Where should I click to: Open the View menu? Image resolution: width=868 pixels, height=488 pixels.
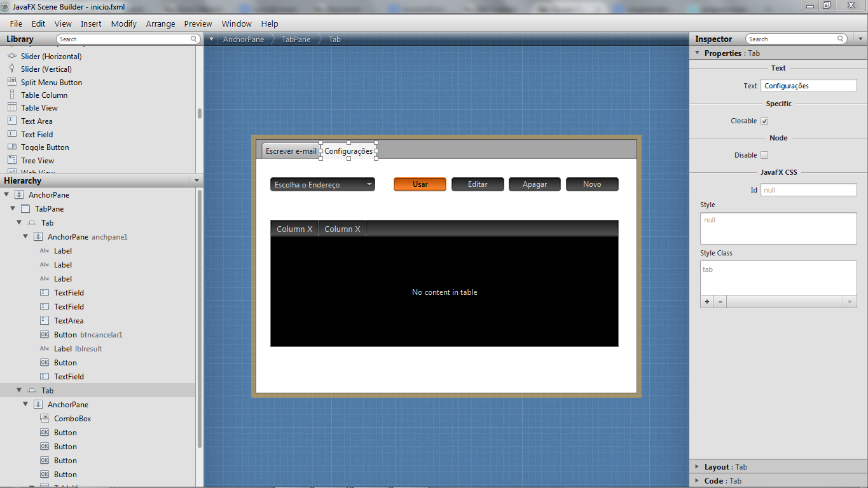[63, 24]
